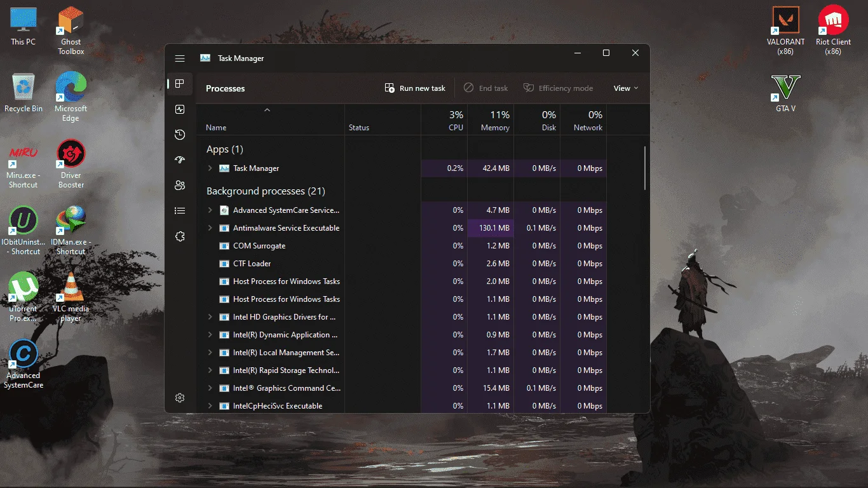Select the IDMan.exe shortcut icon

(x=71, y=231)
